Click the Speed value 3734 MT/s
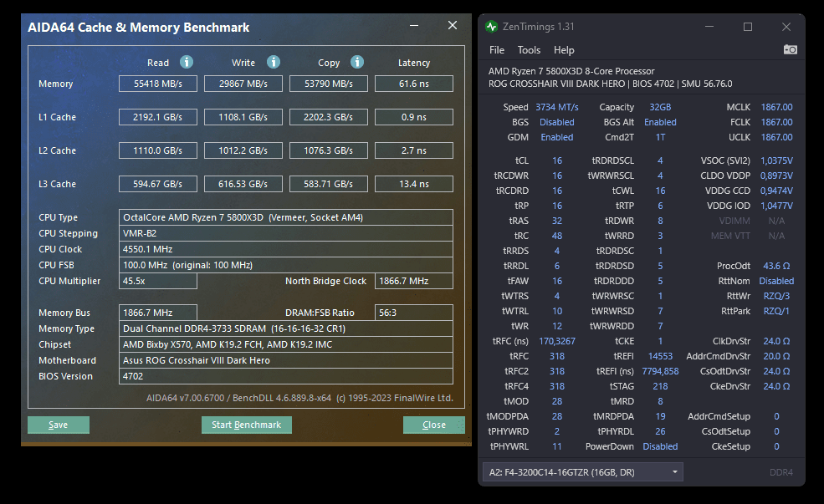 (557, 107)
